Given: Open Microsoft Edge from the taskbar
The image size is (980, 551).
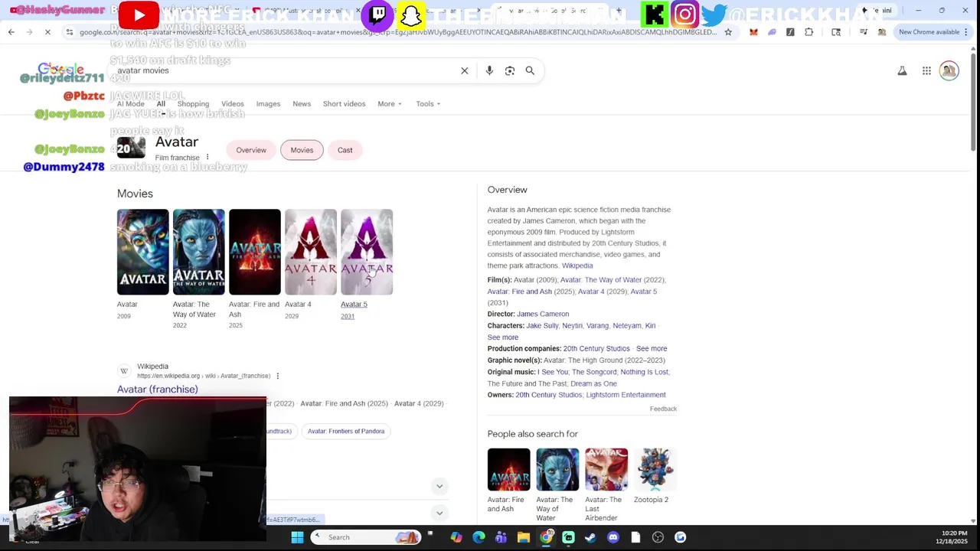Looking at the screenshot, I should [x=479, y=537].
